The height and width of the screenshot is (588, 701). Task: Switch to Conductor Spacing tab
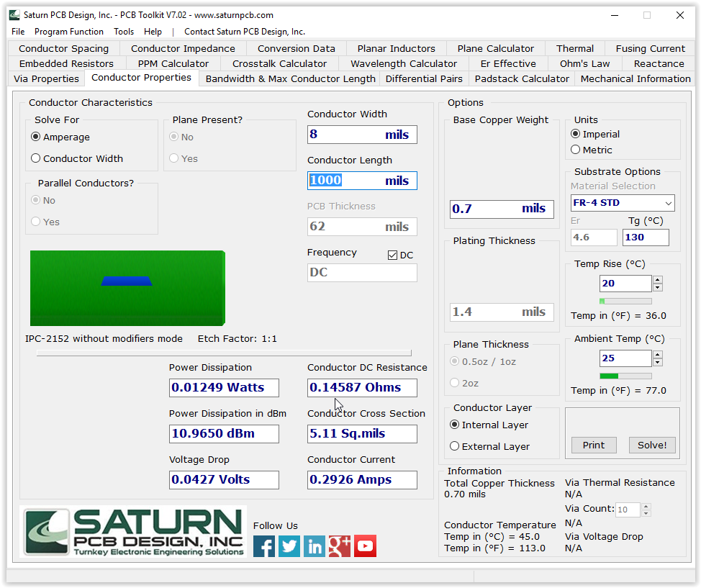coord(64,48)
